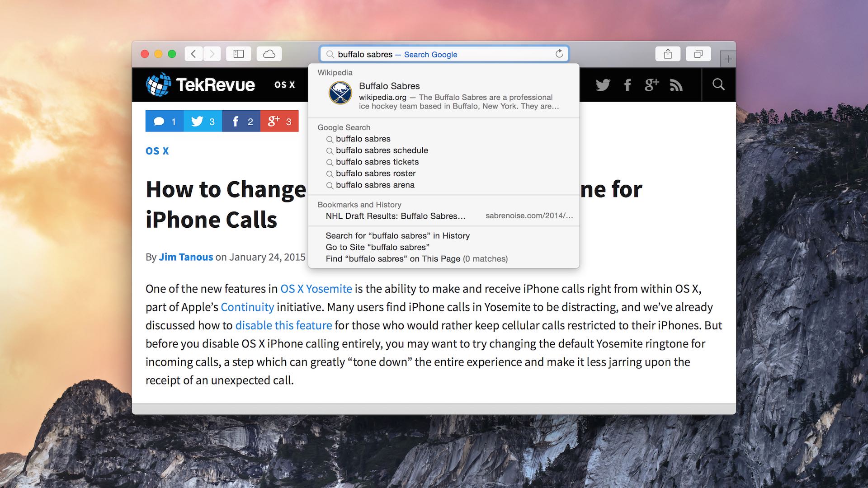Open author link Jim Tanous

pyautogui.click(x=186, y=257)
